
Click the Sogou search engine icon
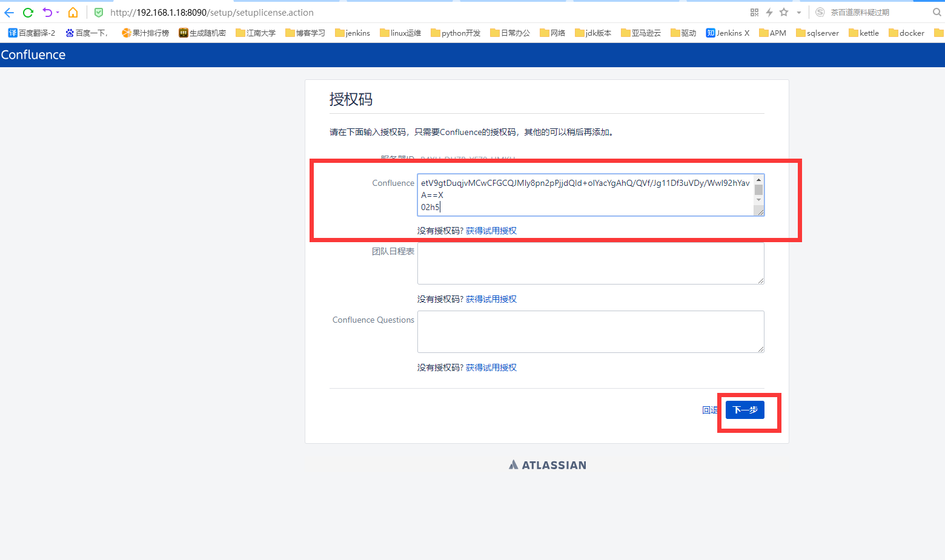[x=820, y=12]
